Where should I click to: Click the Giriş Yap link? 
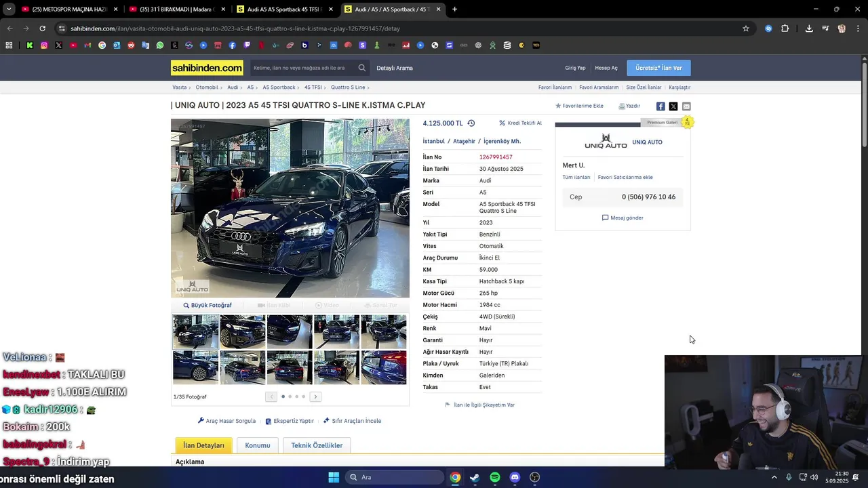click(575, 68)
